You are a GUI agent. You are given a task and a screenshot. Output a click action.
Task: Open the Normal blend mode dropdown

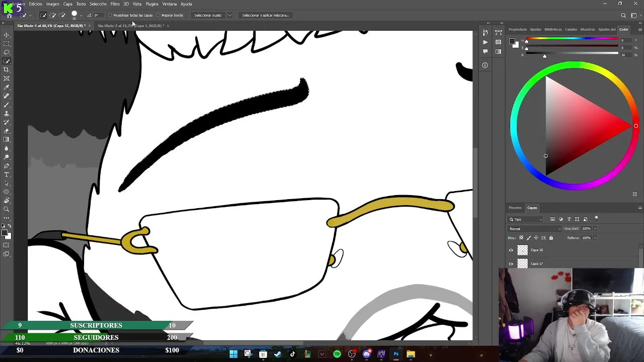[533, 229]
